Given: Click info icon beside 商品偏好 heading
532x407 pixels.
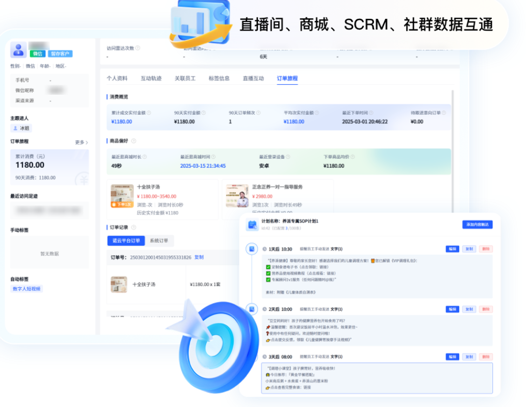Looking at the screenshot, I should coord(134,140).
